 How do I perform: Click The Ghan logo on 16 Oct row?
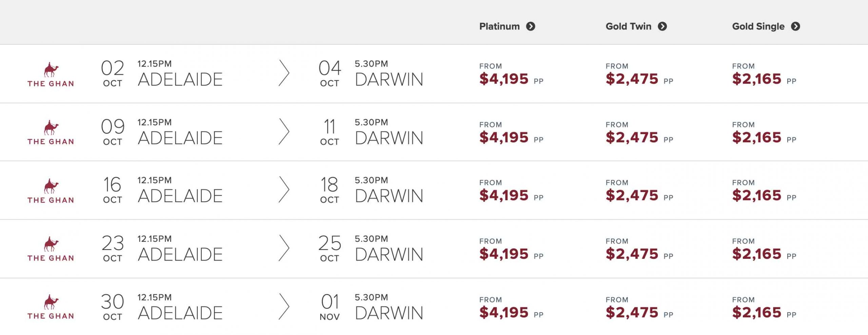point(51,191)
